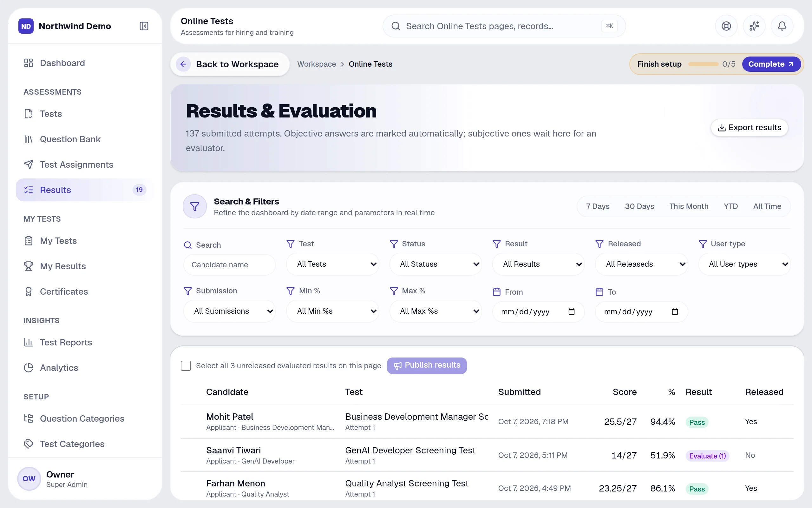812x508 pixels.
Task: Select the YTD range tab
Action: coord(730,206)
